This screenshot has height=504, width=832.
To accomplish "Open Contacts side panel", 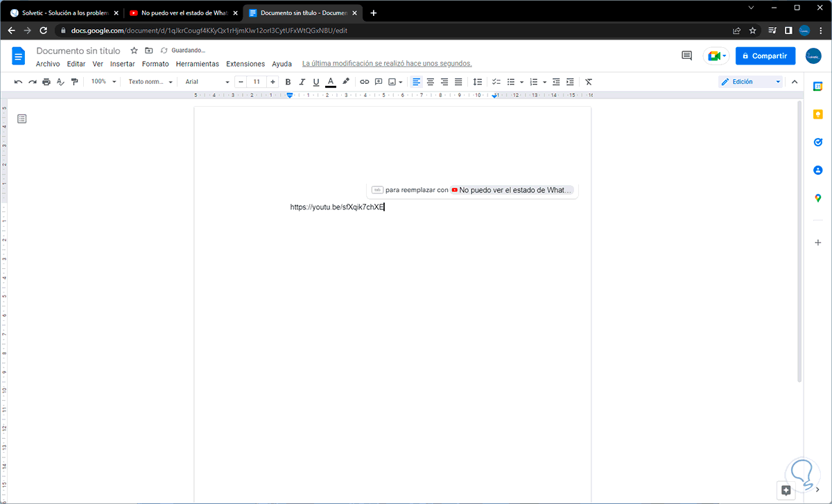I will point(818,170).
